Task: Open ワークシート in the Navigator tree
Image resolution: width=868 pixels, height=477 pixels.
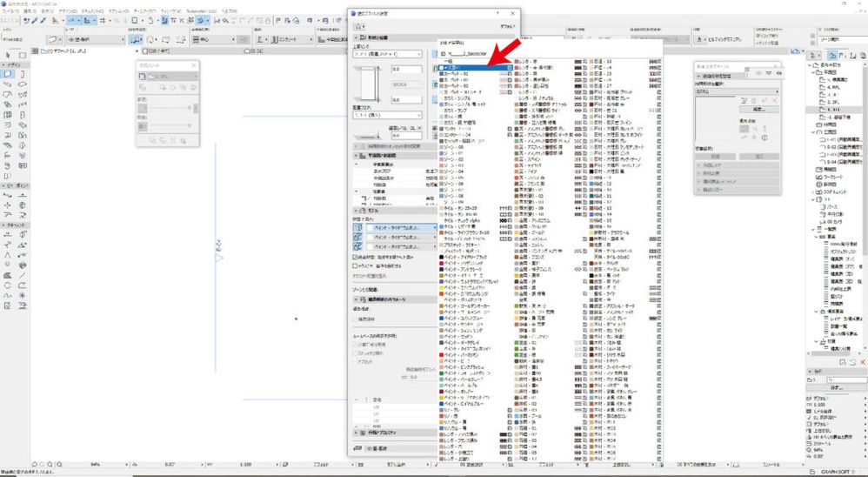Action: point(831,176)
